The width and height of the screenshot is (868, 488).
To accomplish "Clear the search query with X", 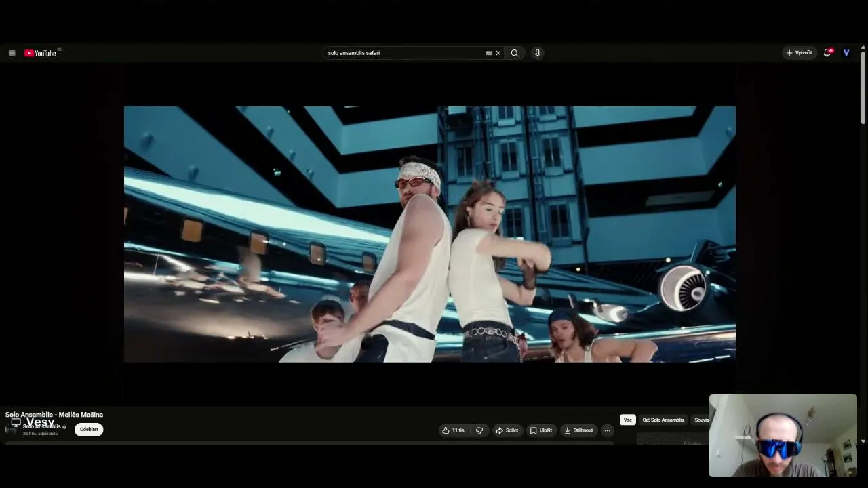I will point(498,53).
